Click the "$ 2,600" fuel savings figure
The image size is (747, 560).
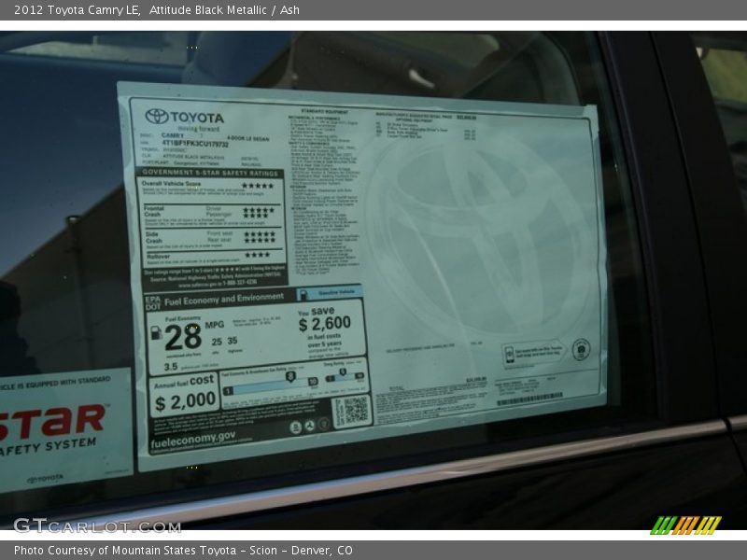pos(325,324)
